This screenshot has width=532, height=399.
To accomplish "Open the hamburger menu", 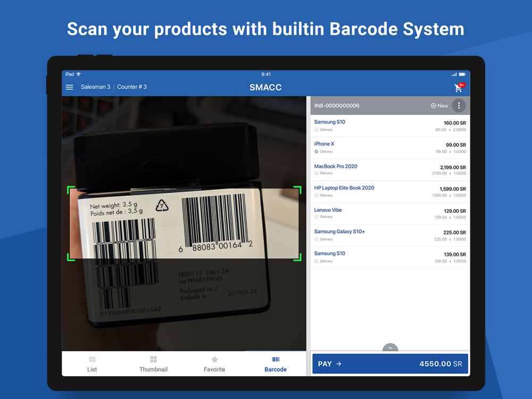I will [69, 87].
